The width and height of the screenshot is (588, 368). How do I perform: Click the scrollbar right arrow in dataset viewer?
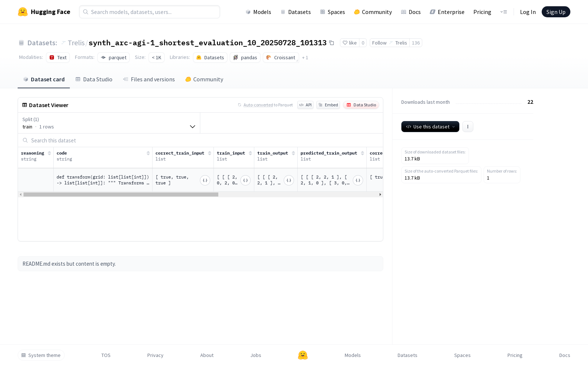pyautogui.click(x=380, y=194)
